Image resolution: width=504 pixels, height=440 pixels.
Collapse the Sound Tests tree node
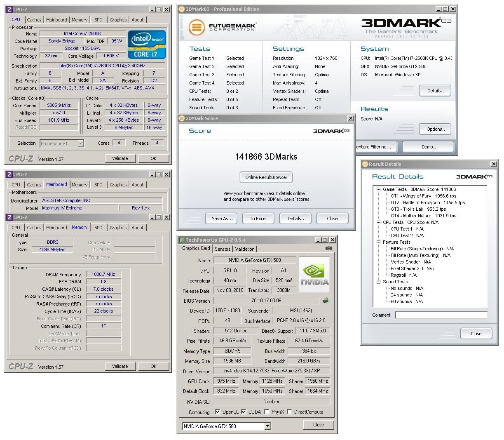[378, 282]
